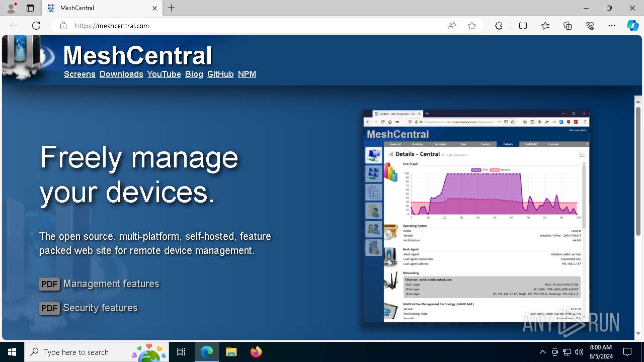Visit the NPM link
This screenshot has height=362, width=644.
pos(247,74)
